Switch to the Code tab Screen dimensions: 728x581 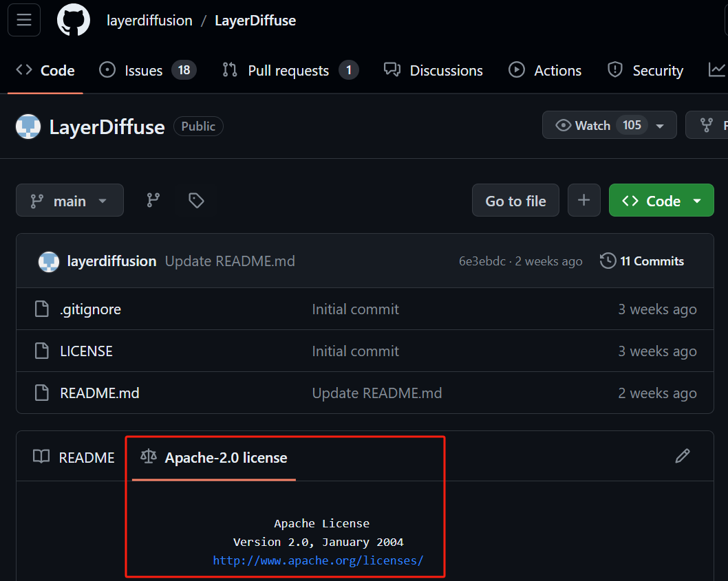[x=45, y=71]
